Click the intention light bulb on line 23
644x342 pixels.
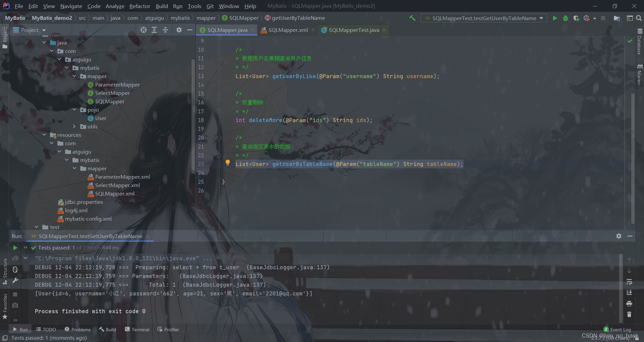click(228, 163)
